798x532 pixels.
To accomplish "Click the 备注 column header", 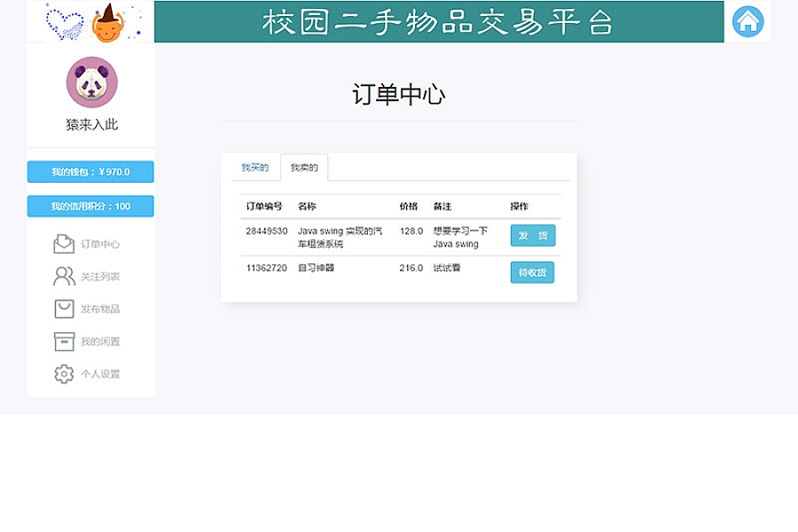I will (442, 207).
